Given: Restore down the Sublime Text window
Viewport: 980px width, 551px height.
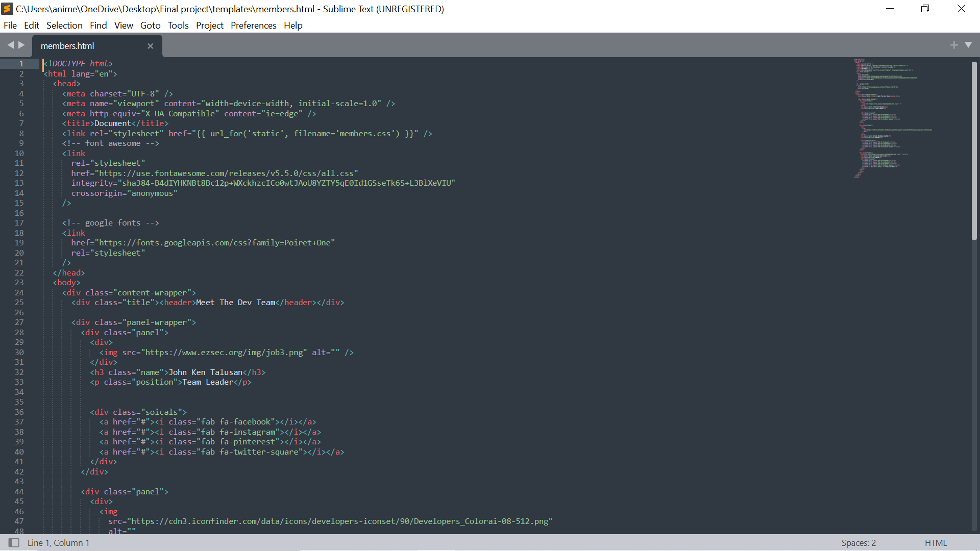Looking at the screenshot, I should pyautogui.click(x=925, y=9).
